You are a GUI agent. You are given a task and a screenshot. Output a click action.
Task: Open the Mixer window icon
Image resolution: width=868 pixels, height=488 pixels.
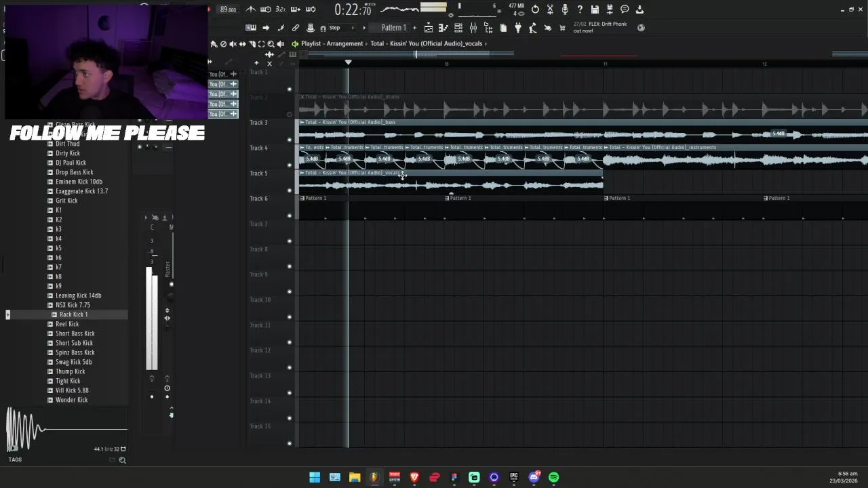pos(473,28)
